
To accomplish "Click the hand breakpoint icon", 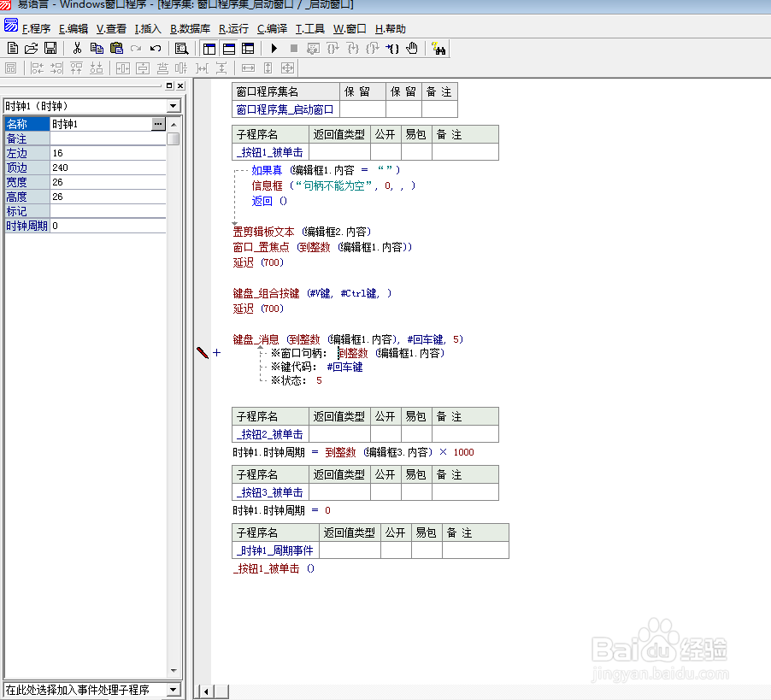I will 412,48.
